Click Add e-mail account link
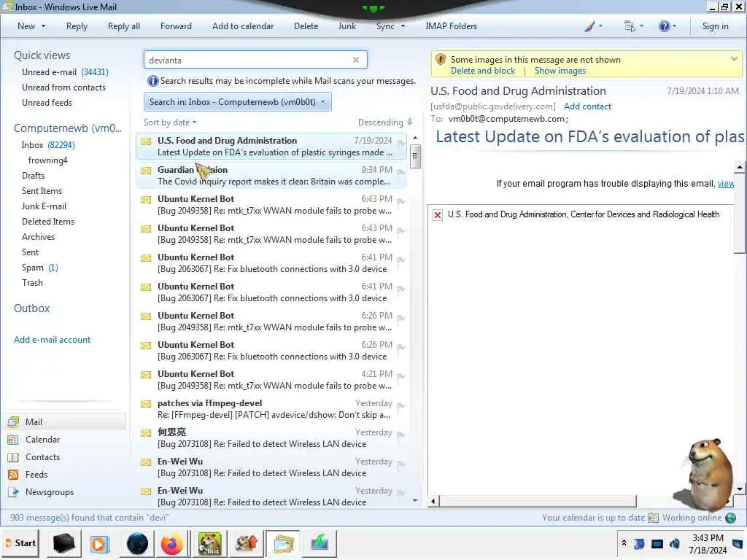This screenshot has height=560, width=747. [x=52, y=340]
